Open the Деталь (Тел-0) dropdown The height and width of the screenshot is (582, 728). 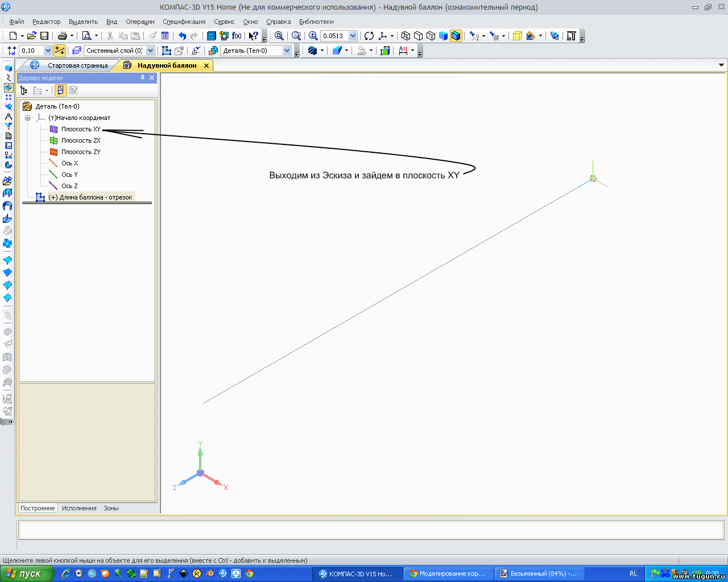tap(287, 51)
